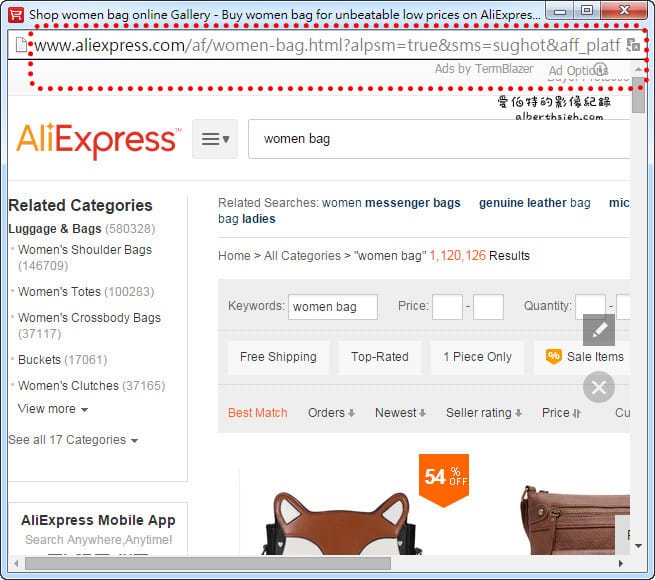Image resolution: width=655 pixels, height=580 pixels.
Task: Go to All Categories breadcrumb
Action: (302, 255)
